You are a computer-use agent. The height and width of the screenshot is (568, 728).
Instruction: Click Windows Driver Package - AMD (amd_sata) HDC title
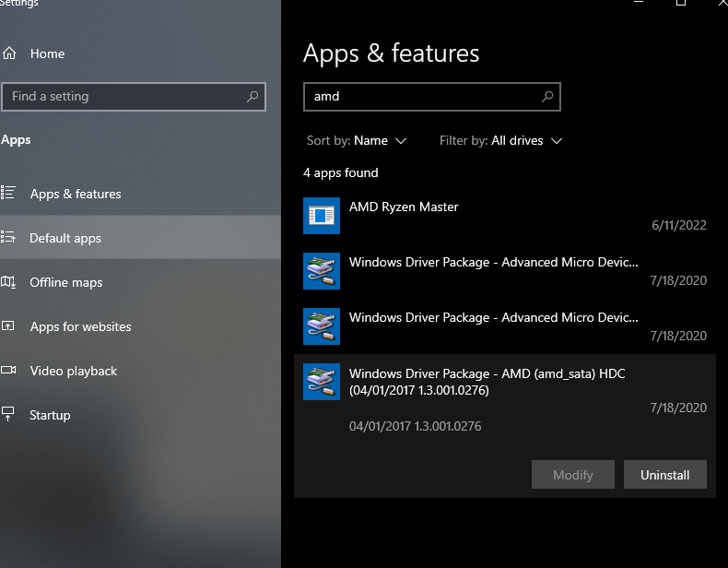click(487, 382)
